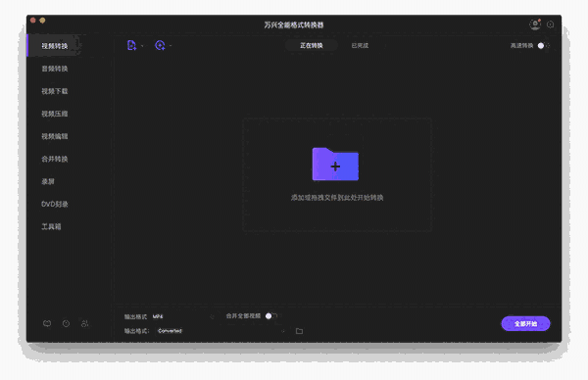Open the MP4 output format dropdown
The height and width of the screenshot is (380, 588).
tap(183, 316)
